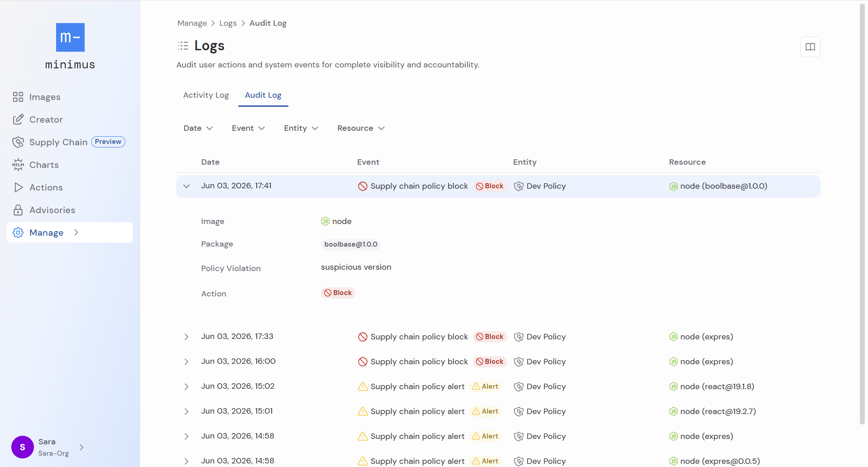This screenshot has height=467, width=868.
Task: Click the Entity column header
Action: [x=525, y=162]
